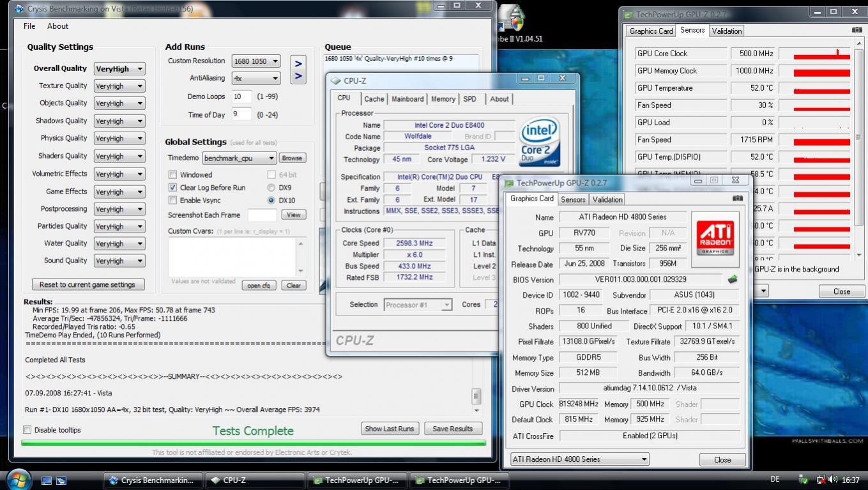Click the ATI Radeon logo in GPU-Z

pyautogui.click(x=715, y=239)
